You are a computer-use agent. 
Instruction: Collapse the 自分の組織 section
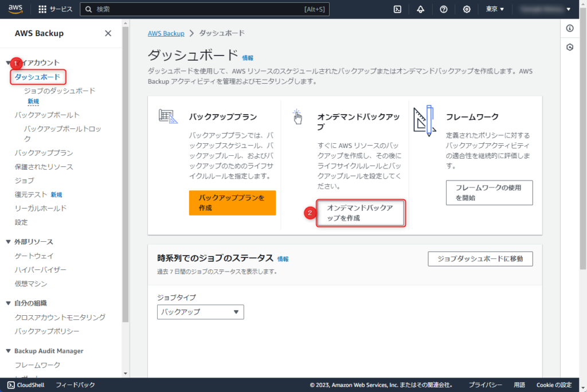tap(8, 303)
